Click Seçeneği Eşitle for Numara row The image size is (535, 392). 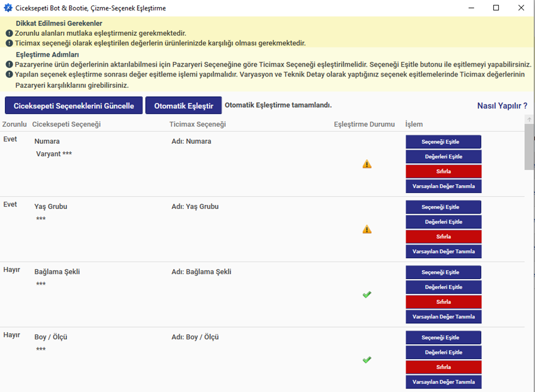point(443,142)
